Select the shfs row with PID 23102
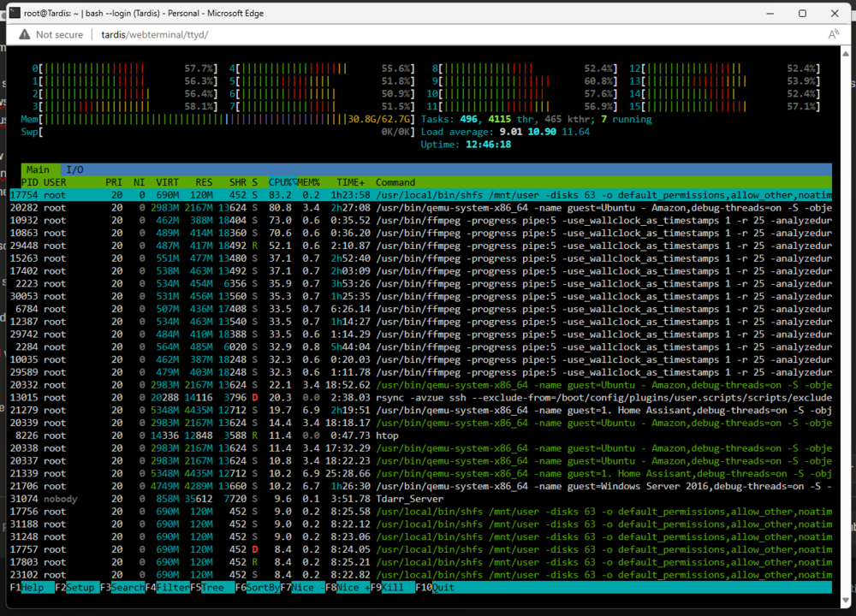 [421, 575]
